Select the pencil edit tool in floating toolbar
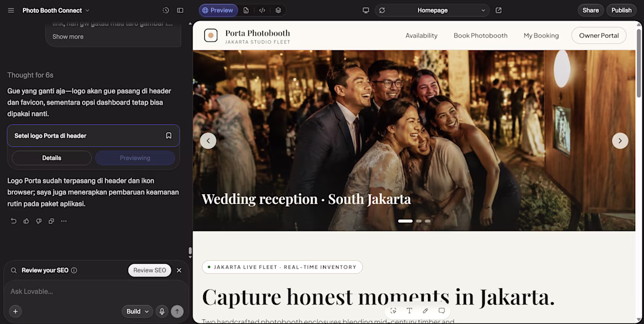Viewport: 644px width, 324px height. [x=426, y=311]
